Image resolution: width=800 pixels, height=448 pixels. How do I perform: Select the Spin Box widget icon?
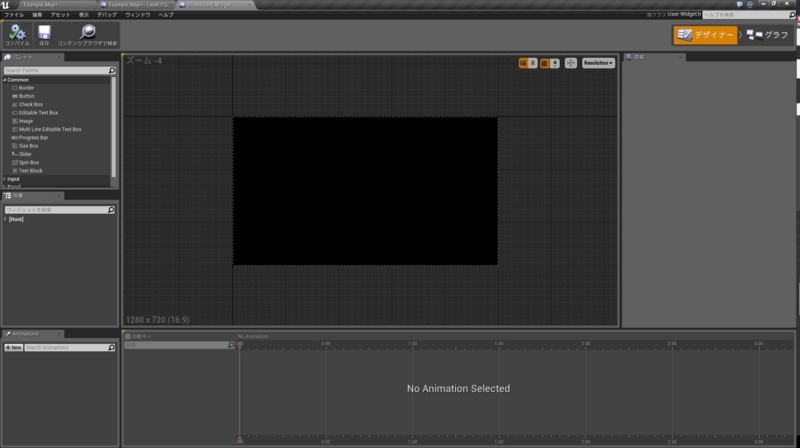coord(15,162)
